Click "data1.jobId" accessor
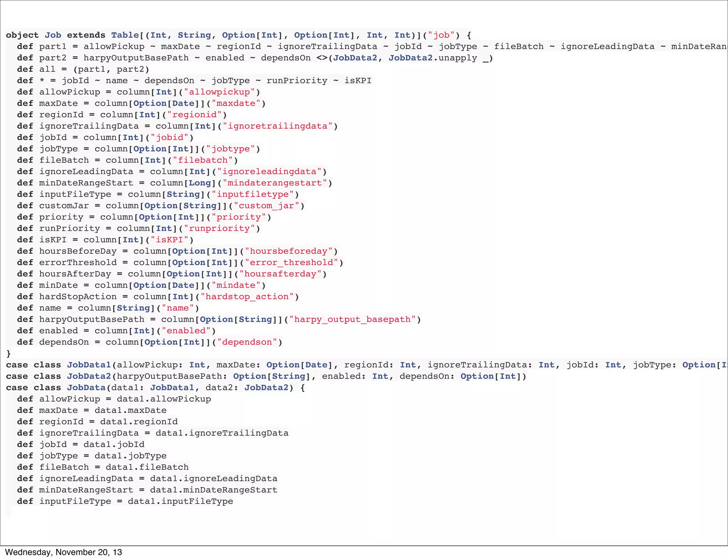 (x=114, y=445)
